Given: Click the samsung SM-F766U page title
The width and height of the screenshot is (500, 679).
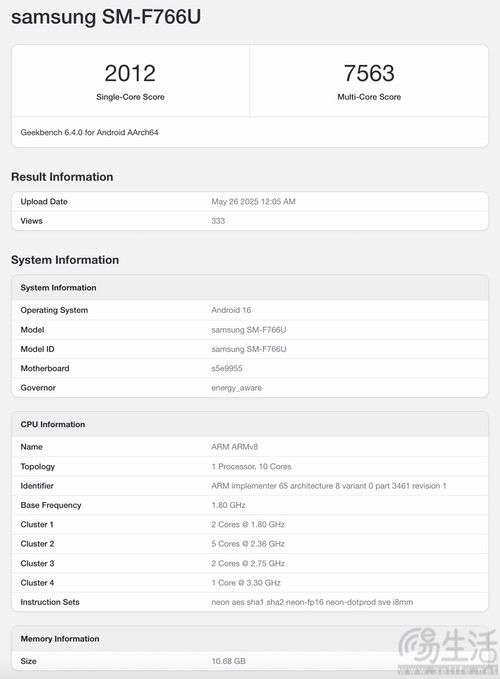Looking at the screenshot, I should (x=106, y=17).
